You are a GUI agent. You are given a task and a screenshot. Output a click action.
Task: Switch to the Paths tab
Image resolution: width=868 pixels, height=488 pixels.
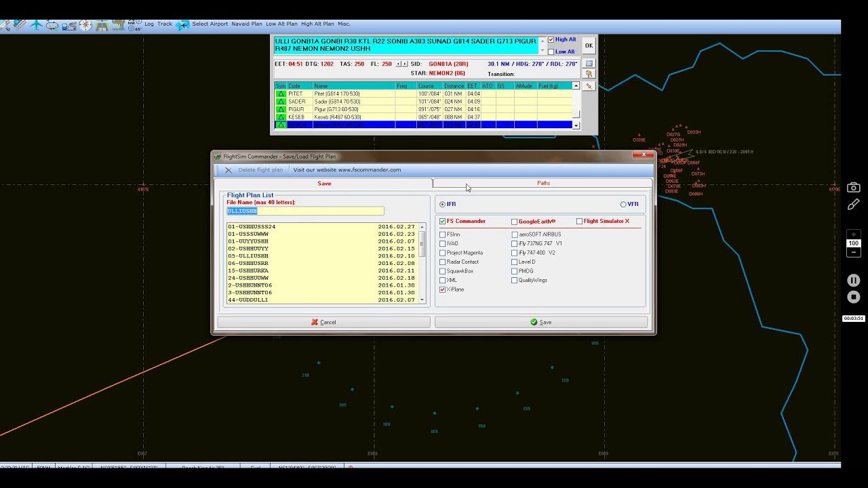tap(543, 183)
